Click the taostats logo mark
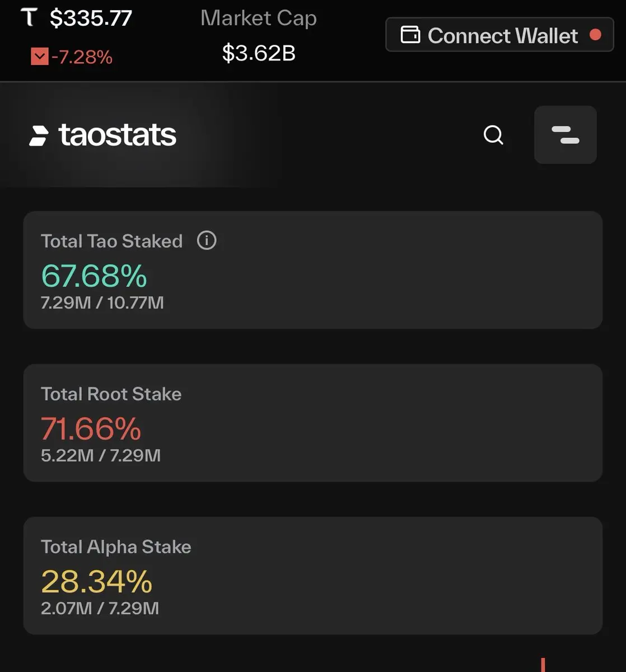The height and width of the screenshot is (672, 626). coord(39,136)
